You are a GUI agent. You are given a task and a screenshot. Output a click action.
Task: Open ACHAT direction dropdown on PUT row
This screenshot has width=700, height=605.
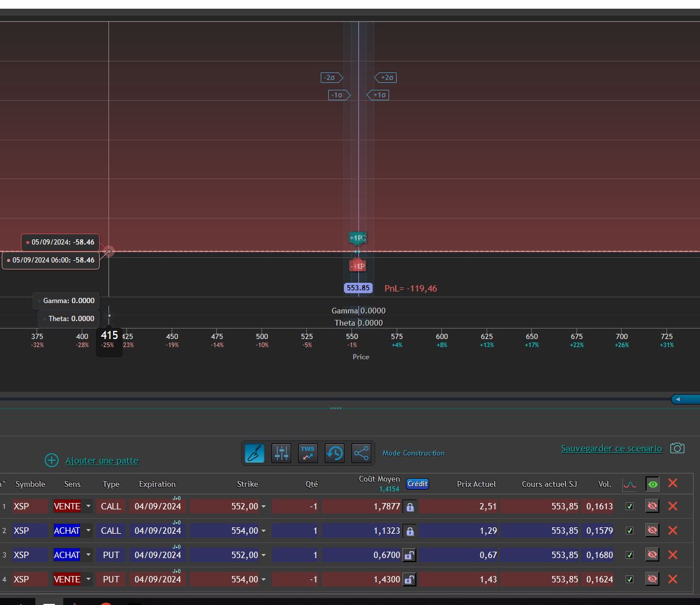click(88, 555)
